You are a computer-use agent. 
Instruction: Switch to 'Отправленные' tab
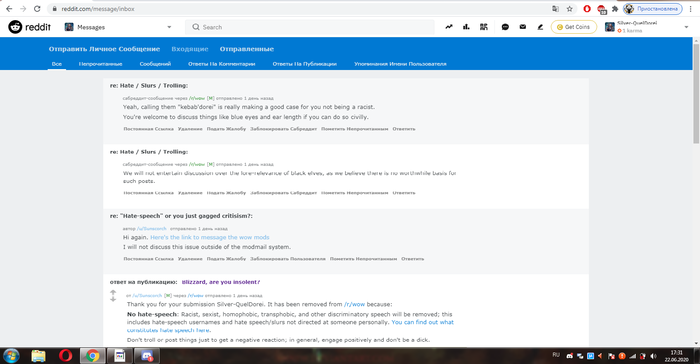(x=246, y=49)
